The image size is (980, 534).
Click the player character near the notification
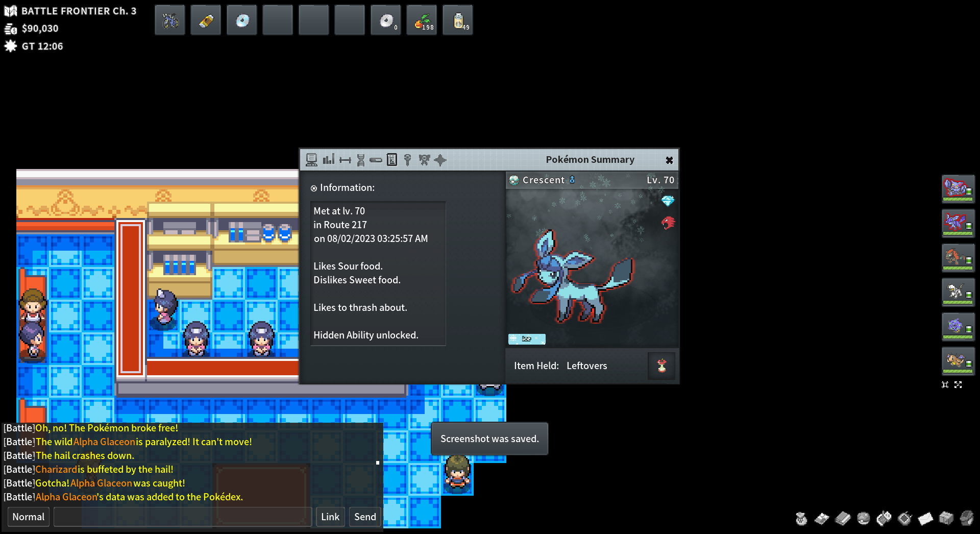tap(457, 474)
